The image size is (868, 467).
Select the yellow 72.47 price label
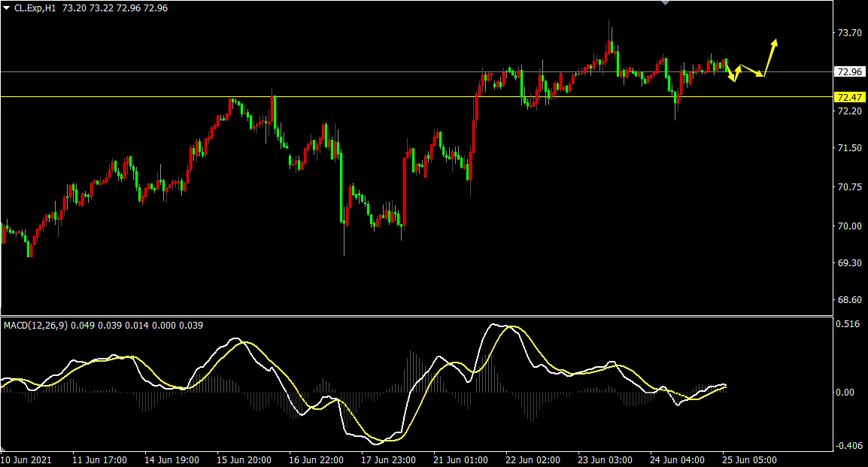(850, 97)
